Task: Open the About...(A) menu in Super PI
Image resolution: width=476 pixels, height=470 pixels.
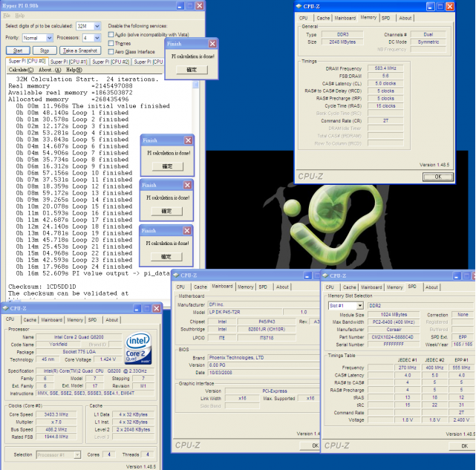Action: pos(50,70)
